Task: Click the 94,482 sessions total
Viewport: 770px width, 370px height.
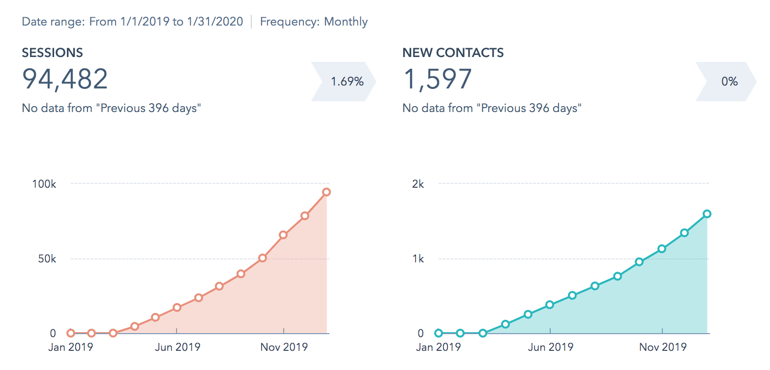Action: (x=65, y=79)
